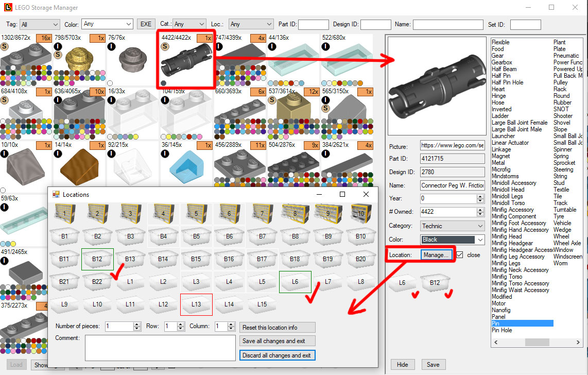Image resolution: width=588 pixels, height=375 pixels.
Task: Open the Tag dropdown filter
Action: click(x=39, y=24)
